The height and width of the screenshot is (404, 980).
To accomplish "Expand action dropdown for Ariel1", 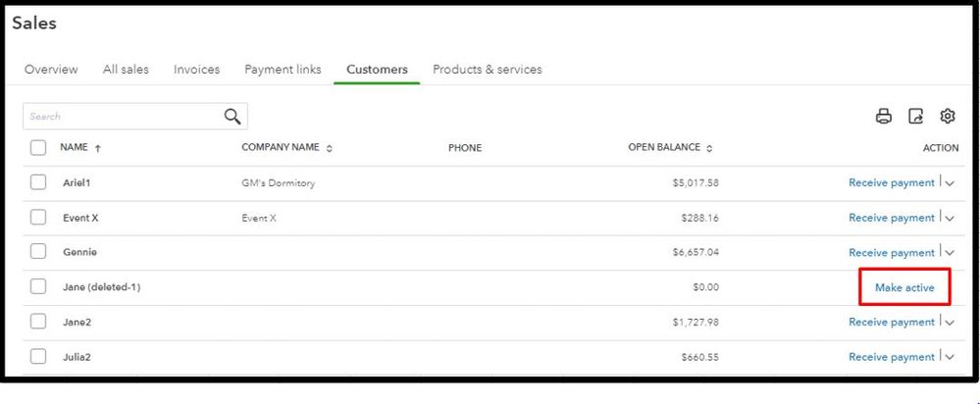I will point(949,183).
